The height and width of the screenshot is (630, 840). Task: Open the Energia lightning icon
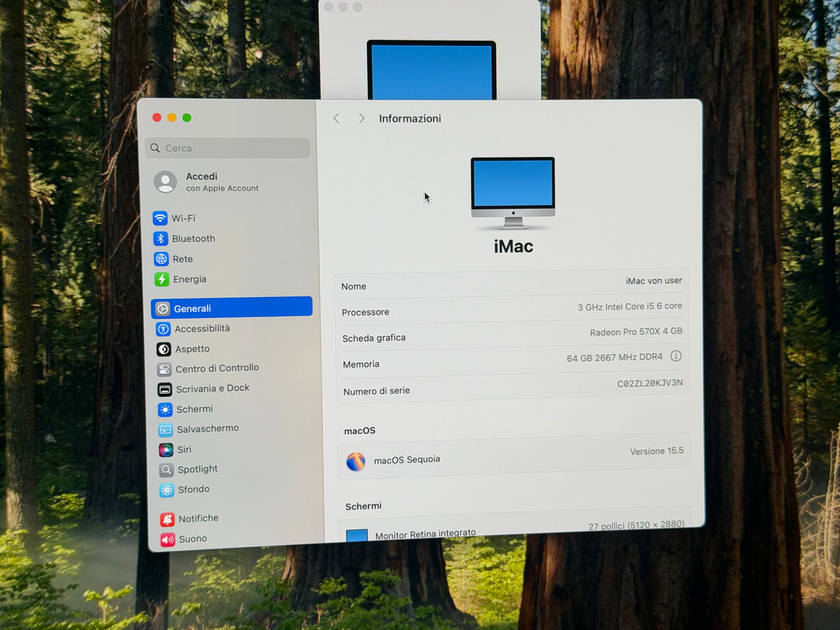click(x=162, y=280)
